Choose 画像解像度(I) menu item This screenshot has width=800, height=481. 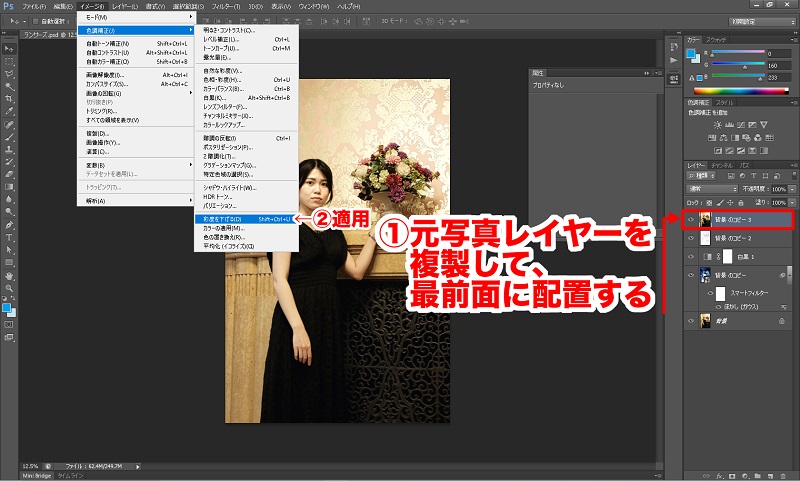136,75
